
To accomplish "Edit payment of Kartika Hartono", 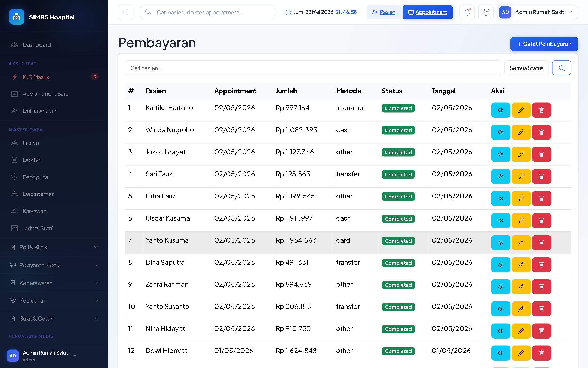I will point(521,110).
